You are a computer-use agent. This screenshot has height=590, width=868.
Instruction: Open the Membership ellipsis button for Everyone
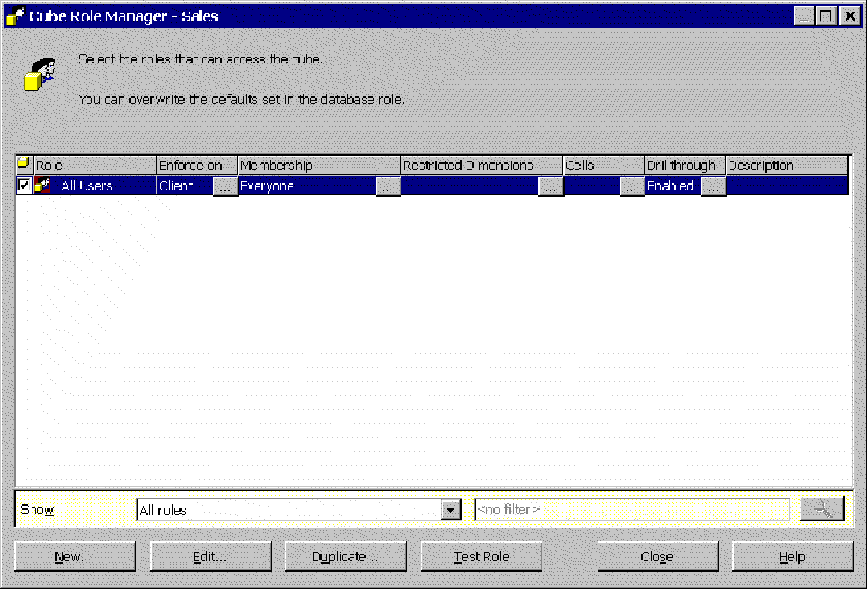coord(387,186)
